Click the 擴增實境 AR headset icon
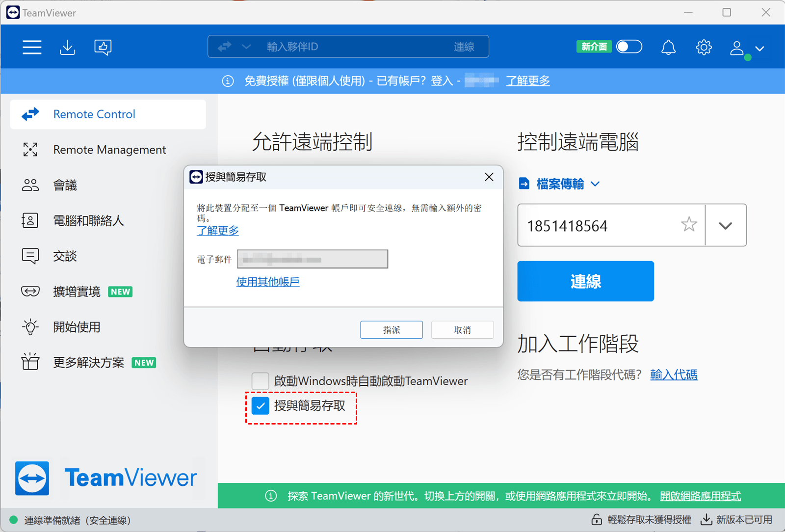The width and height of the screenshot is (785, 532). [x=30, y=292]
